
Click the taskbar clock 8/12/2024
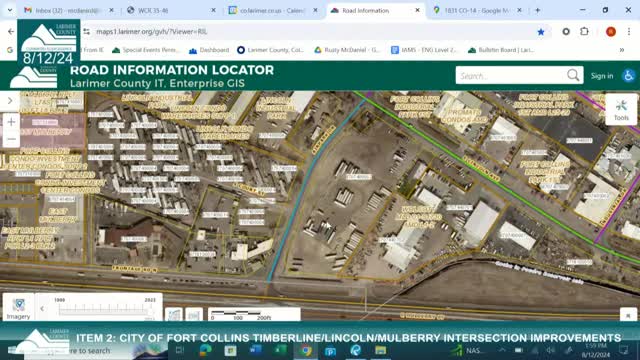click(596, 351)
